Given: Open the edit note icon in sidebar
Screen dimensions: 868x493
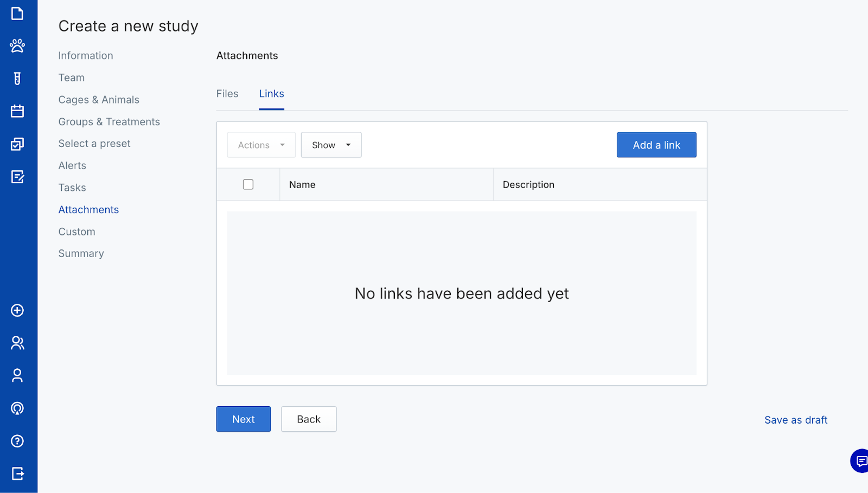Looking at the screenshot, I should click(x=17, y=177).
